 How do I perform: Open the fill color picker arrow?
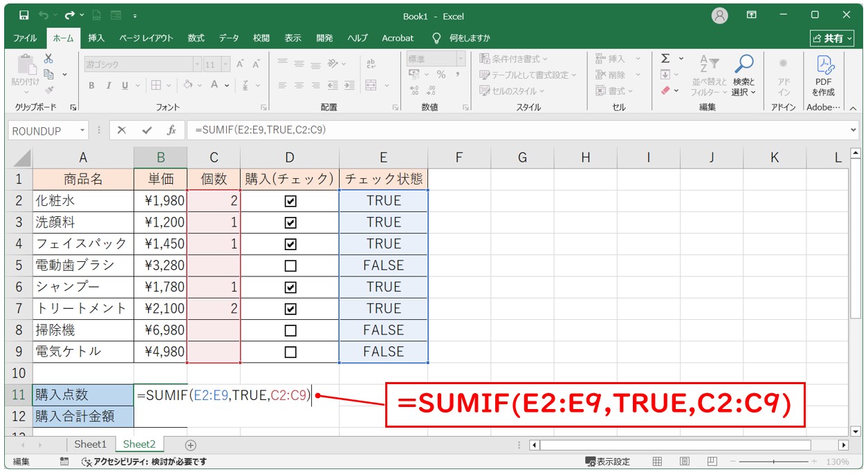click(200, 85)
